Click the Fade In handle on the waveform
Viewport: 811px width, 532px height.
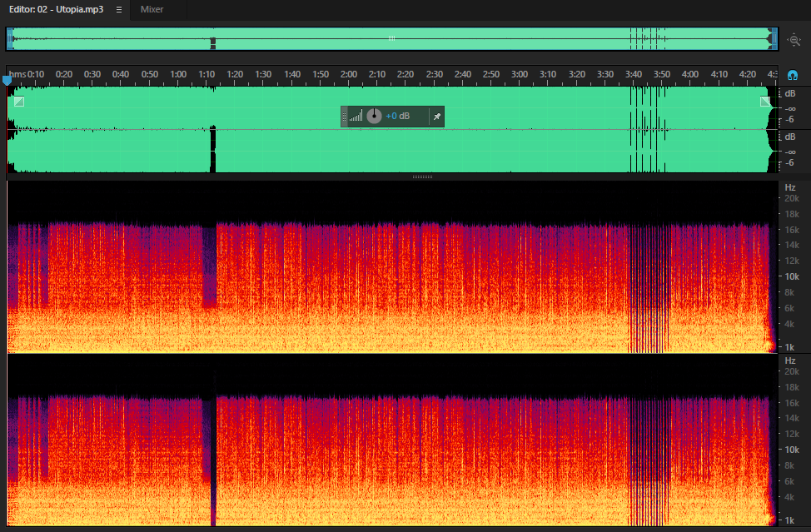[x=19, y=102]
